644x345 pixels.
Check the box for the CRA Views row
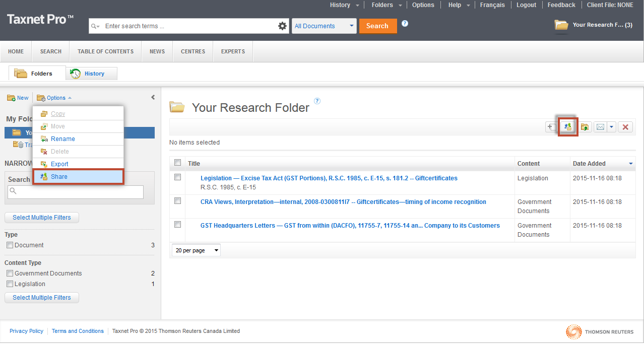pyautogui.click(x=177, y=201)
